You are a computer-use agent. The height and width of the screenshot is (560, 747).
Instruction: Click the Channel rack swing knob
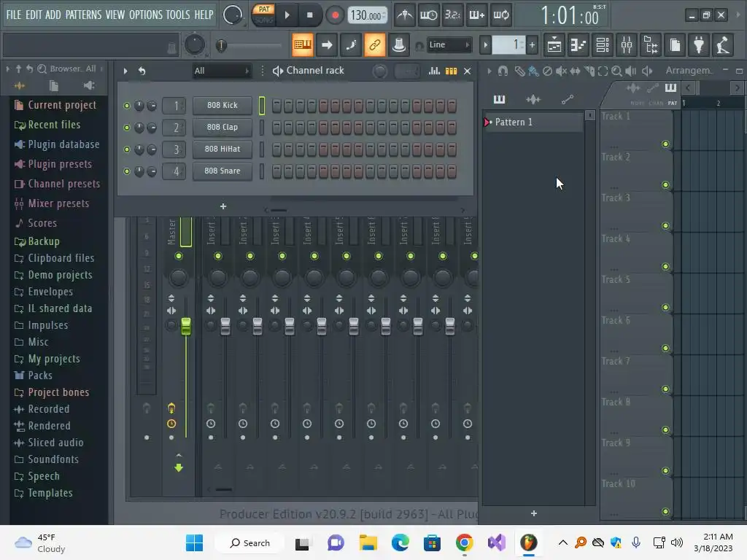coord(379,71)
